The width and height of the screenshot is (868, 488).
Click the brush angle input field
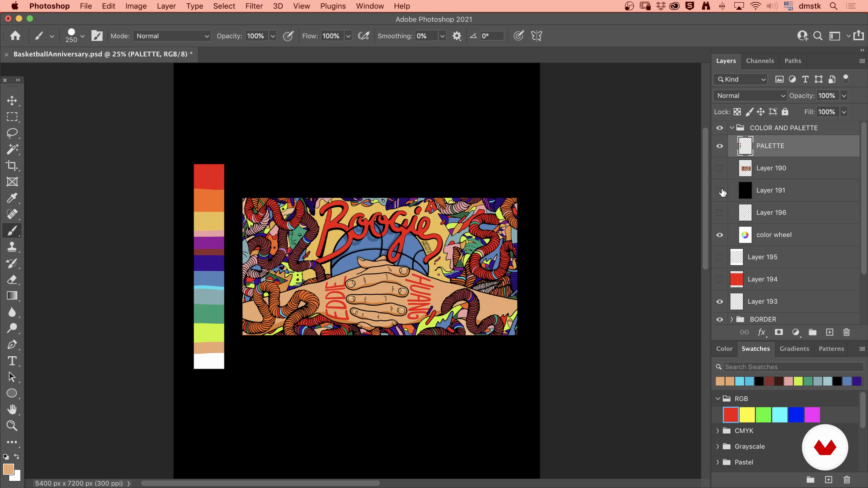pyautogui.click(x=492, y=36)
